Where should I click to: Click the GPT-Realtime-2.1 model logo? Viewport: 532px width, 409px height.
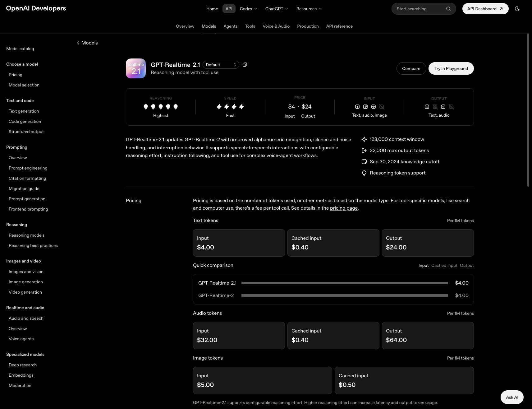(x=136, y=68)
